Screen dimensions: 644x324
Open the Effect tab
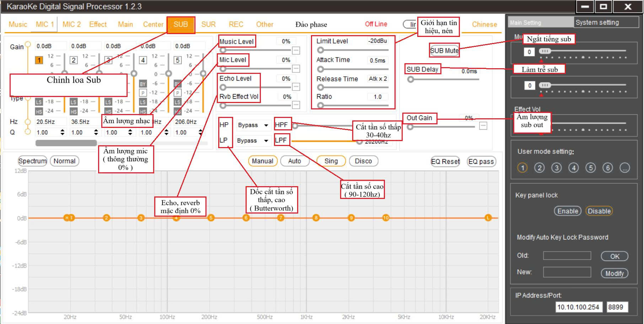pyautogui.click(x=98, y=25)
